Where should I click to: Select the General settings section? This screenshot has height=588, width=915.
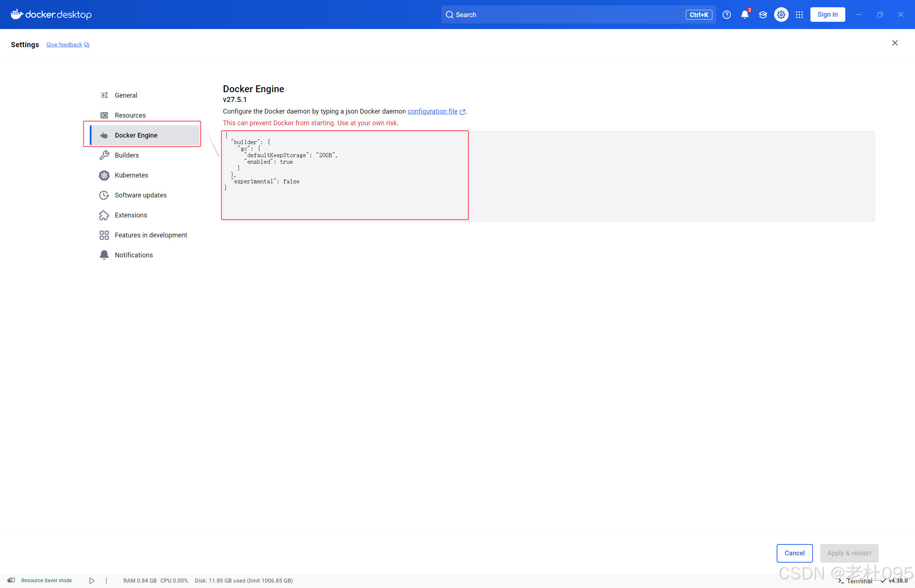(x=126, y=95)
